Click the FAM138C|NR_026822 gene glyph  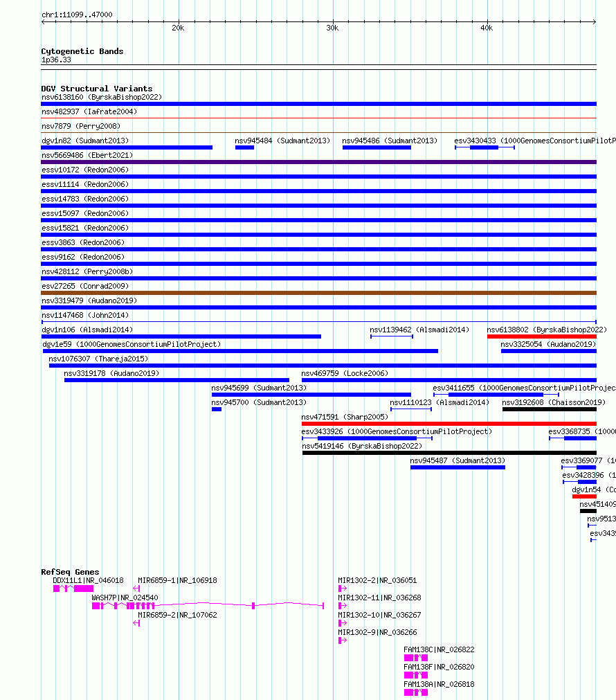pyautogui.click(x=416, y=658)
